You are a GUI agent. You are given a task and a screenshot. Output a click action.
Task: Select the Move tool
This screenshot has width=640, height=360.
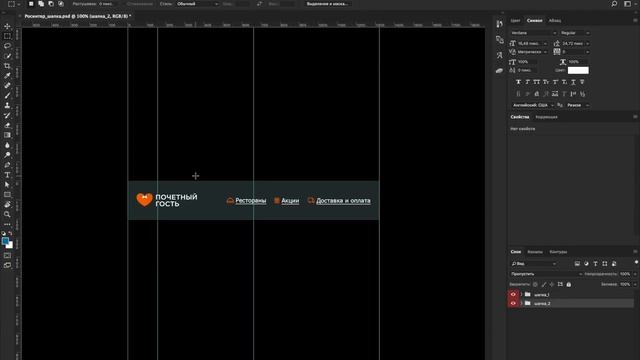(7, 27)
